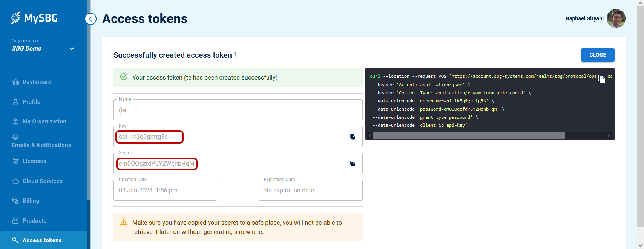The image size is (644, 249).
Task: Copy the secret value
Action: (353, 164)
